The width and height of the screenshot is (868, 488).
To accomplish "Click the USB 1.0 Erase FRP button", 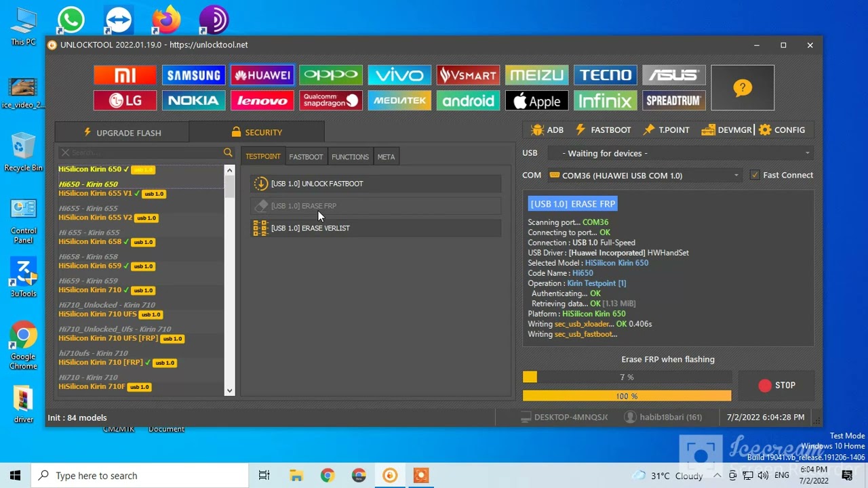I will click(376, 206).
